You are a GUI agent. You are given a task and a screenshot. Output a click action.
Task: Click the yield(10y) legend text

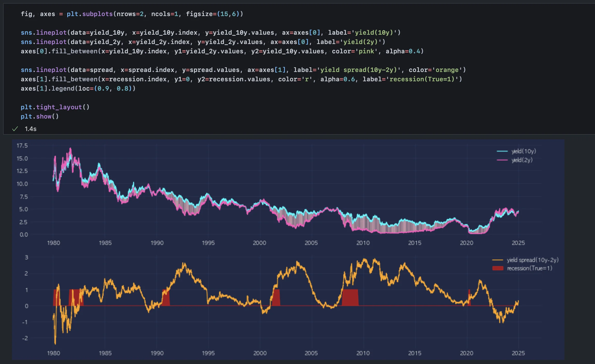tap(524, 151)
